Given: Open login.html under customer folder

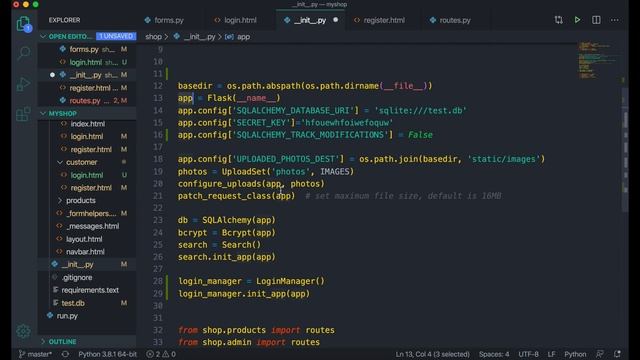Looking at the screenshot, I should click(x=87, y=175).
